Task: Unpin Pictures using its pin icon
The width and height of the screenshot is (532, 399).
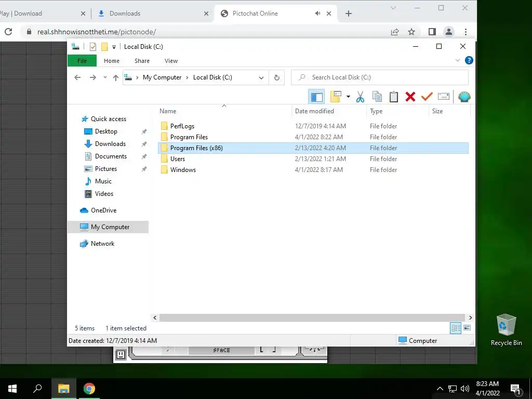Action: tap(144, 169)
